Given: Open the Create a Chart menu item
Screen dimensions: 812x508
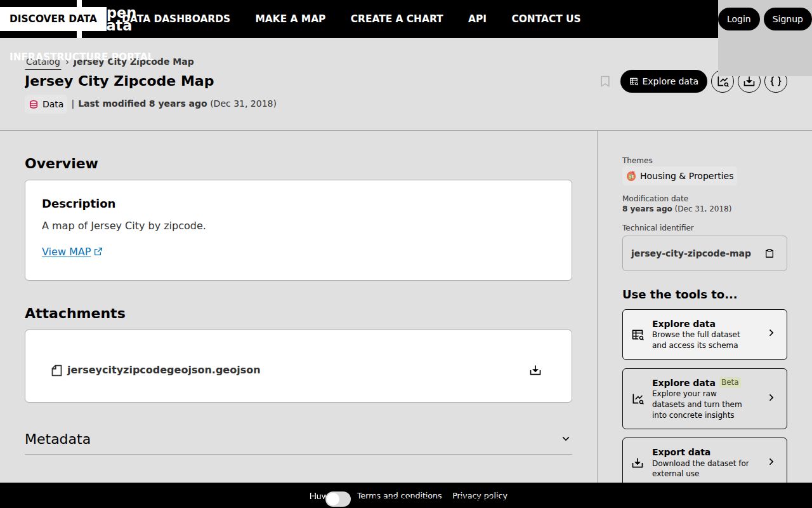Looking at the screenshot, I should pos(397,19).
